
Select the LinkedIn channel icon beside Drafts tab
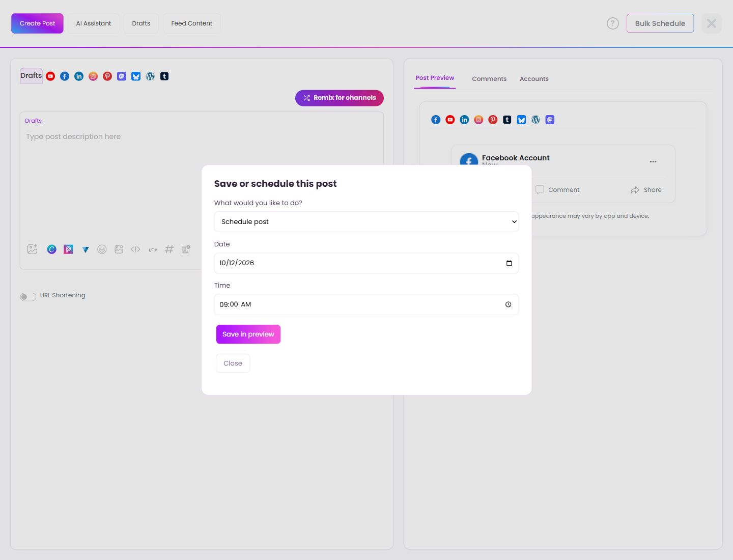(79, 76)
